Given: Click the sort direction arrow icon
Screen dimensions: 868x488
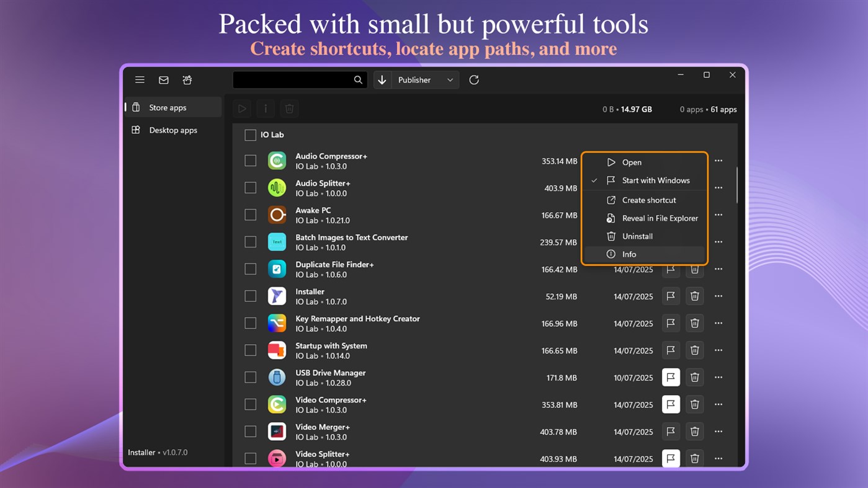Looking at the screenshot, I should [x=382, y=79].
